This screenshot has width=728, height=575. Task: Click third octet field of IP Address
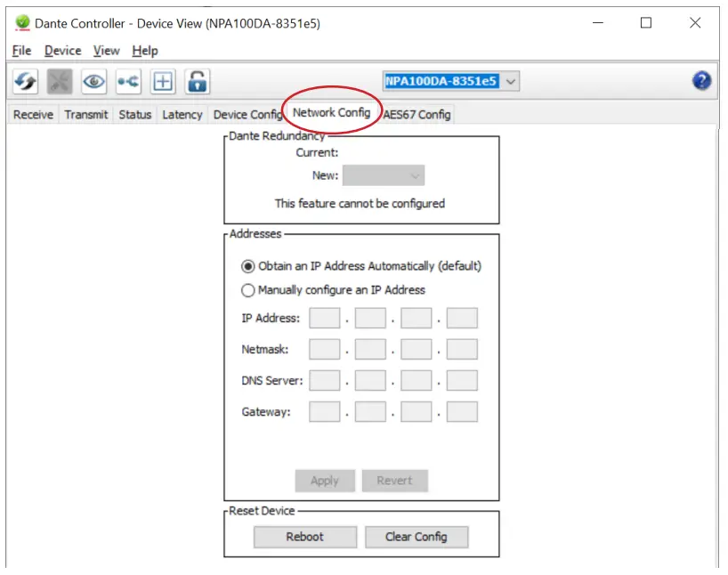point(416,318)
